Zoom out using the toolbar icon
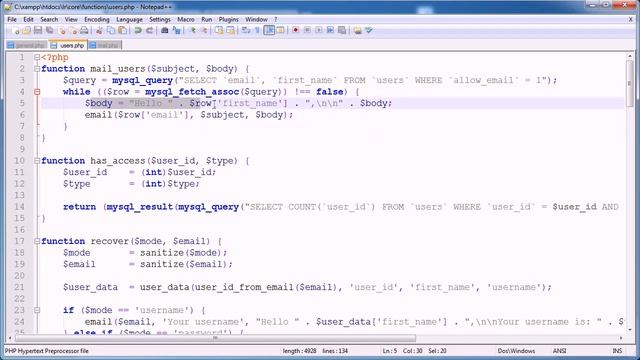Screen dimensions: 640x360 point(203,31)
